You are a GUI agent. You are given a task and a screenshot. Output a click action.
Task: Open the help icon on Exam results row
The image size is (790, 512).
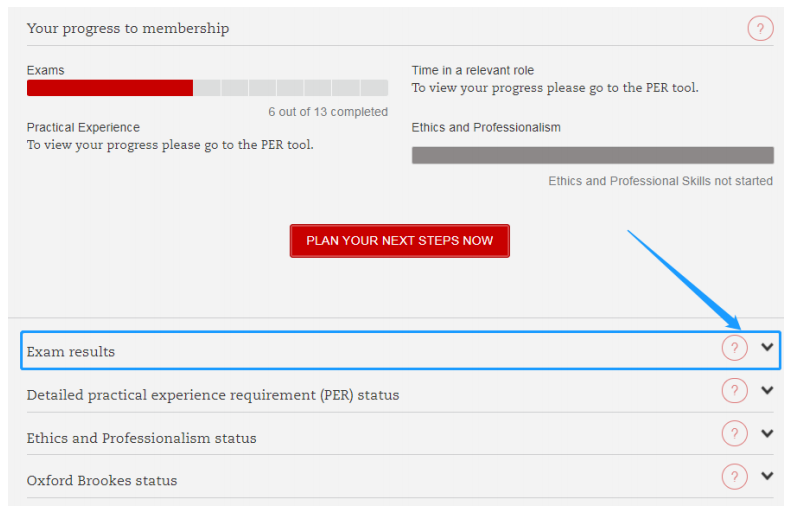(x=734, y=348)
